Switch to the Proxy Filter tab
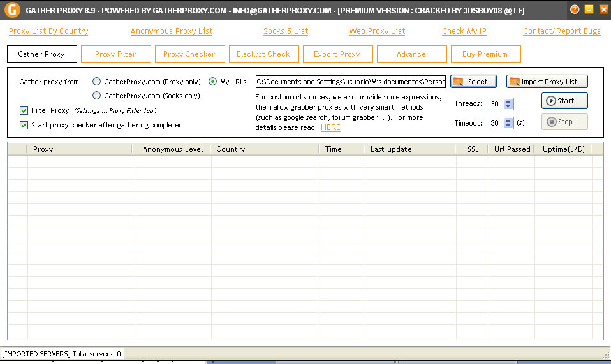Viewport: 611px width, 364px height. pyautogui.click(x=115, y=54)
